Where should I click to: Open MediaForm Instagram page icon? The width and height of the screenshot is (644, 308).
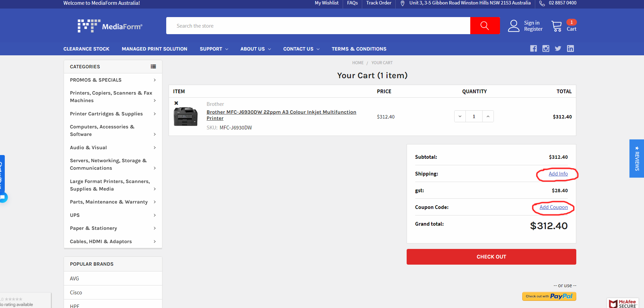coord(546,48)
